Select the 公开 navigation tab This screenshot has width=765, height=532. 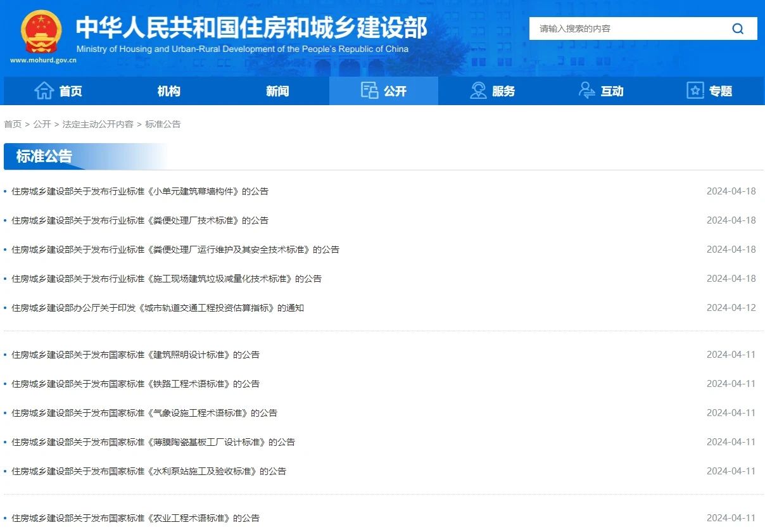384,91
